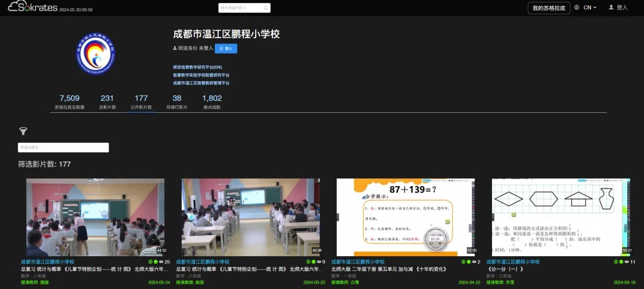This screenshot has height=289, width=644.
Task: Open the funnel filter icon
Action: coord(23,131)
